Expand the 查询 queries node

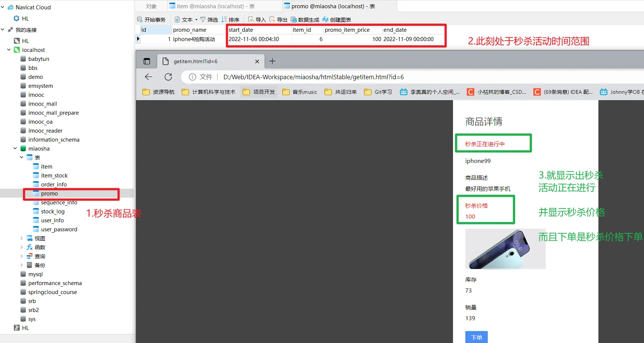coord(22,256)
